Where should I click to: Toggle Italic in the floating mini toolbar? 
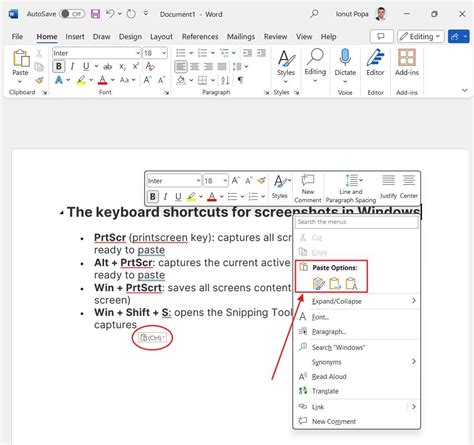tap(165, 197)
